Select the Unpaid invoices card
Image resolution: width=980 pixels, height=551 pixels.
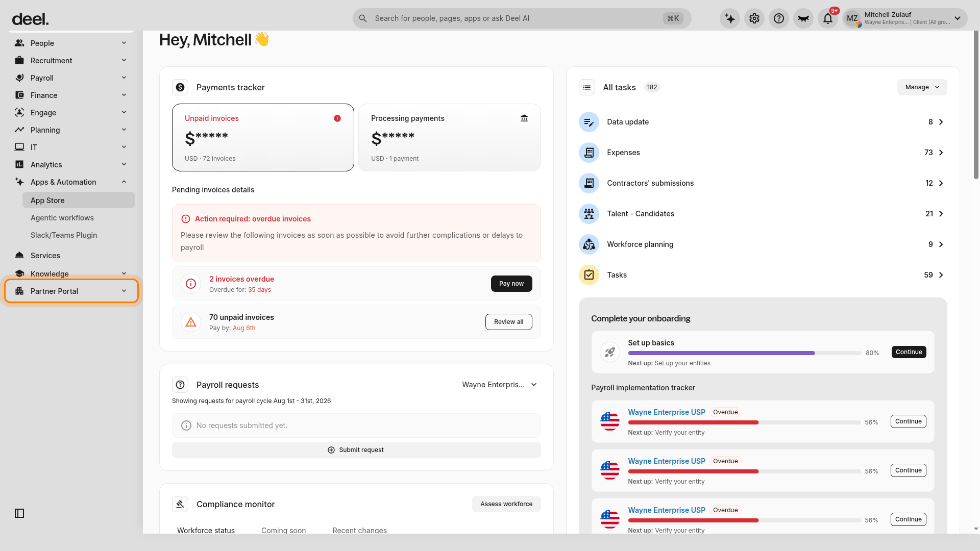point(263,137)
